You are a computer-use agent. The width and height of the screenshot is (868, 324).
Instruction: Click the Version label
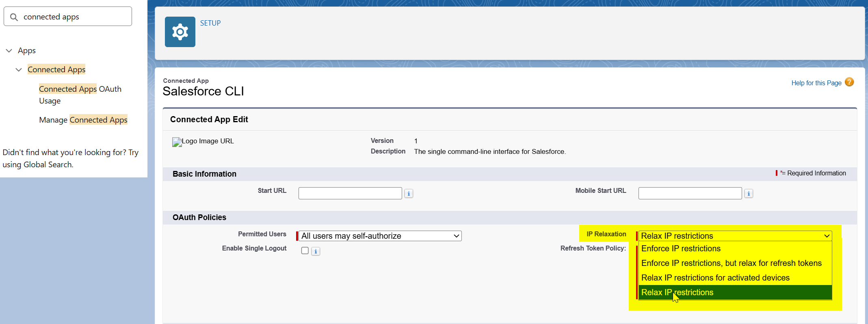pyautogui.click(x=382, y=140)
